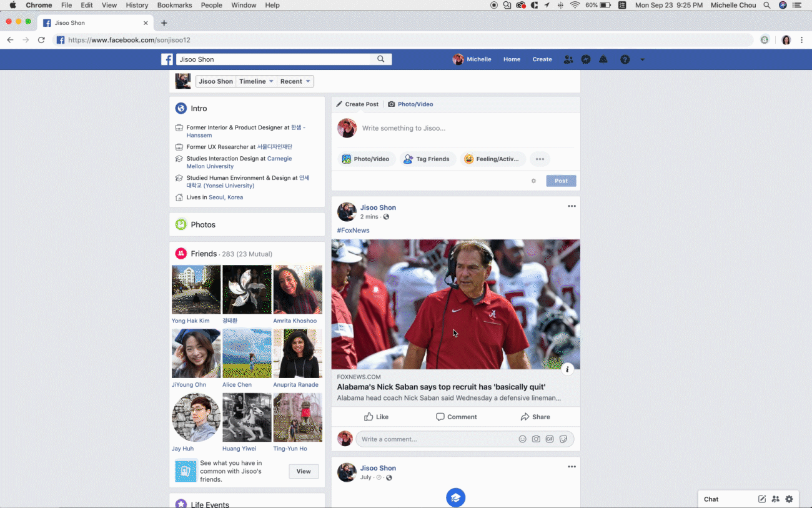The image size is (812, 508).
Task: Post a sticker in comment
Action: [563, 439]
